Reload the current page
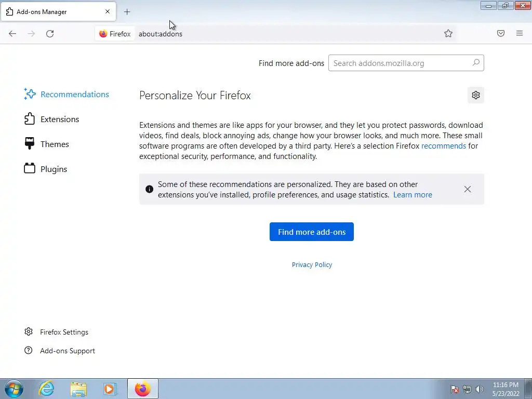 tap(50, 34)
